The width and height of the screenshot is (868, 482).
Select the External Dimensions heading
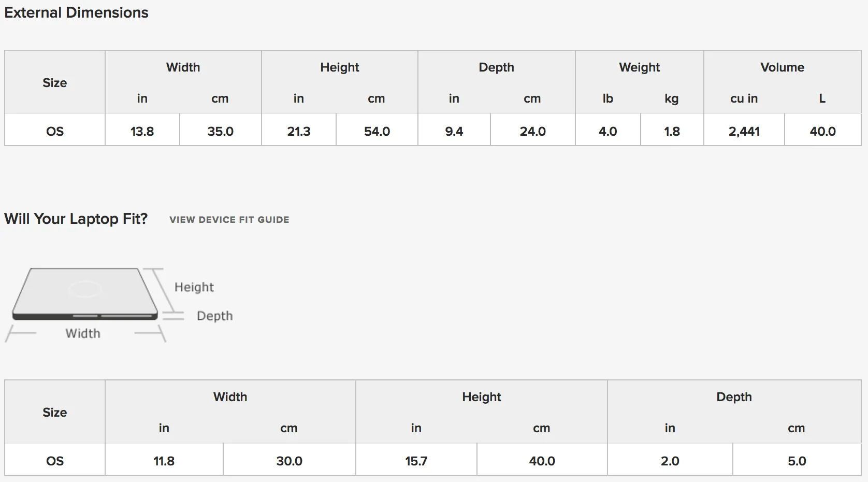coord(76,12)
